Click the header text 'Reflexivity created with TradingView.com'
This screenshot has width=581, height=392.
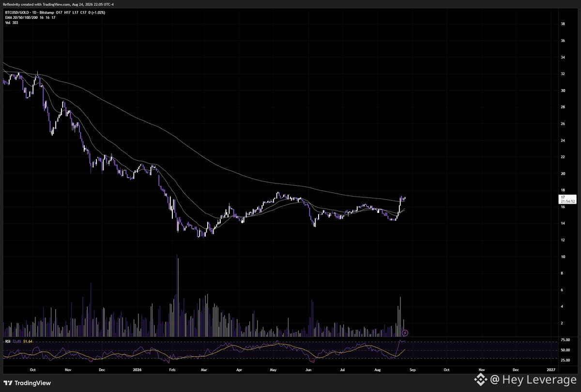tap(37, 4)
